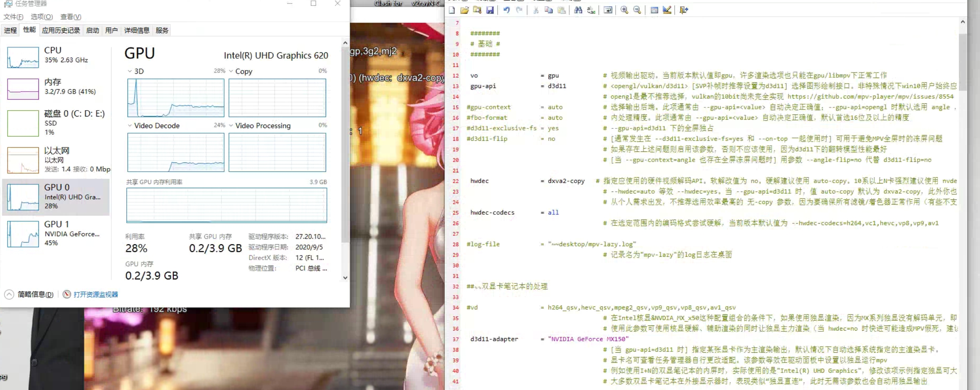Open the 查看 menu in Task Manager

[x=71, y=17]
